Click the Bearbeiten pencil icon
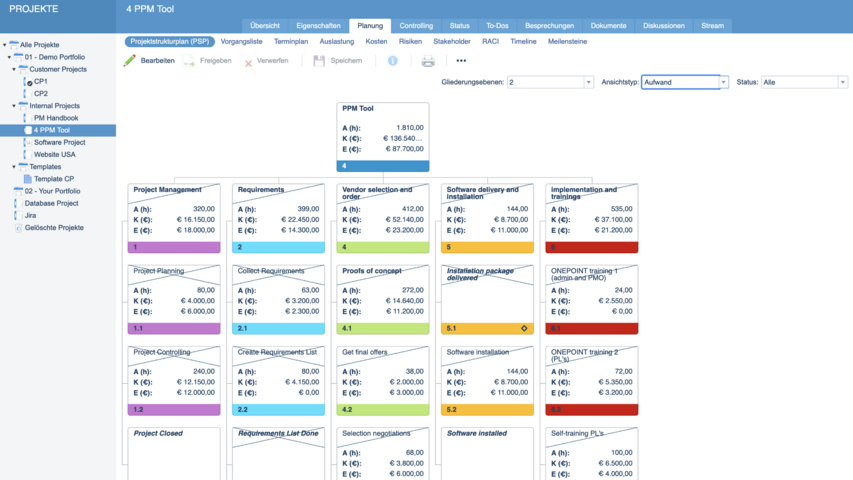The height and width of the screenshot is (480, 853). pyautogui.click(x=130, y=61)
